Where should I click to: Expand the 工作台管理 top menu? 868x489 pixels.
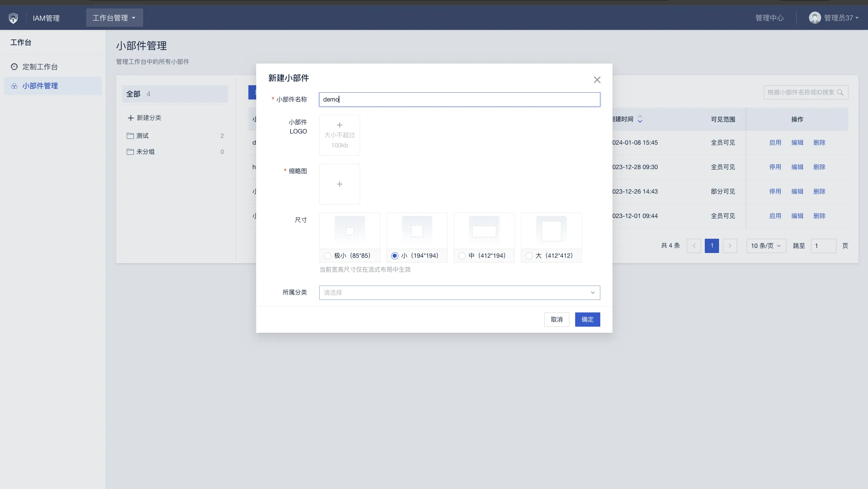[114, 18]
